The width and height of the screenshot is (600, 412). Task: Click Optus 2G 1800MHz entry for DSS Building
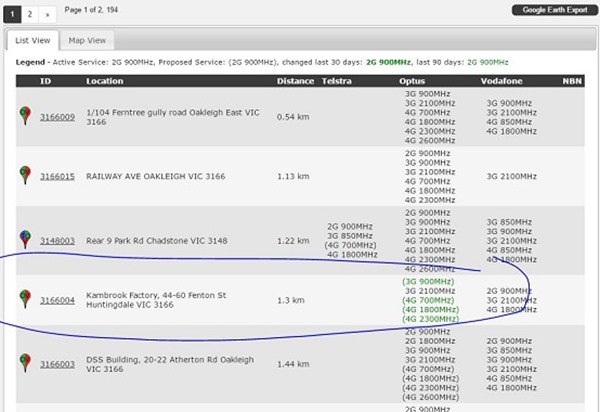click(x=430, y=341)
